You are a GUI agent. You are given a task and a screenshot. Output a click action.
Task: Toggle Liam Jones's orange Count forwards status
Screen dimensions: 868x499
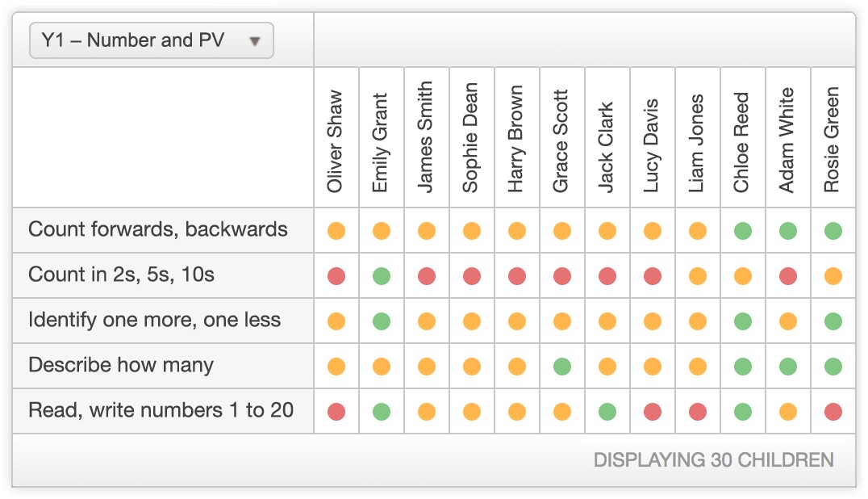pos(698,230)
